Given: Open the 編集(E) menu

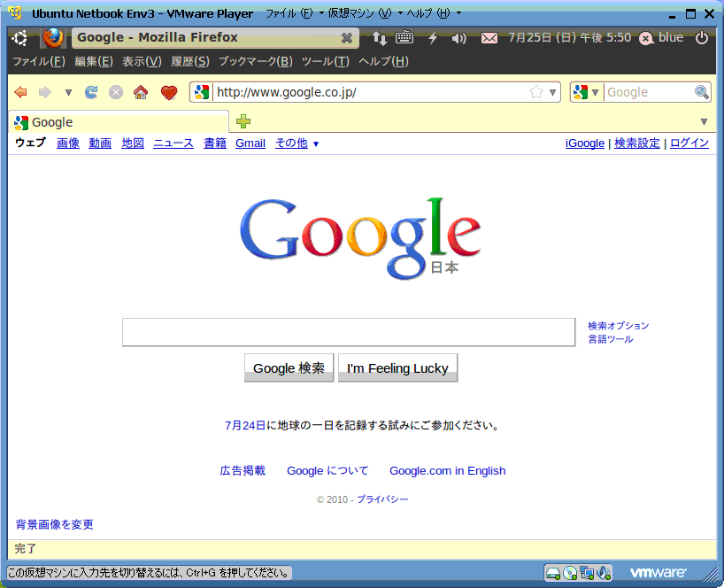Looking at the screenshot, I should pyautogui.click(x=94, y=61).
